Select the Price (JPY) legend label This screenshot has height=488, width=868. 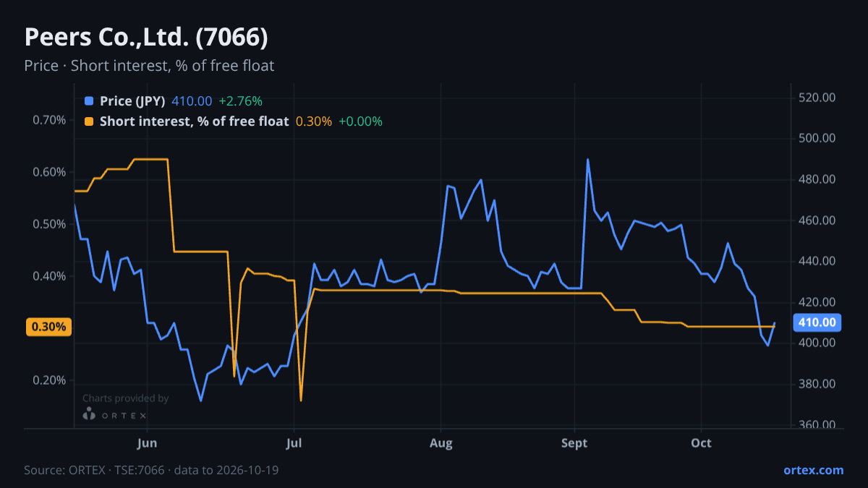[x=132, y=101]
